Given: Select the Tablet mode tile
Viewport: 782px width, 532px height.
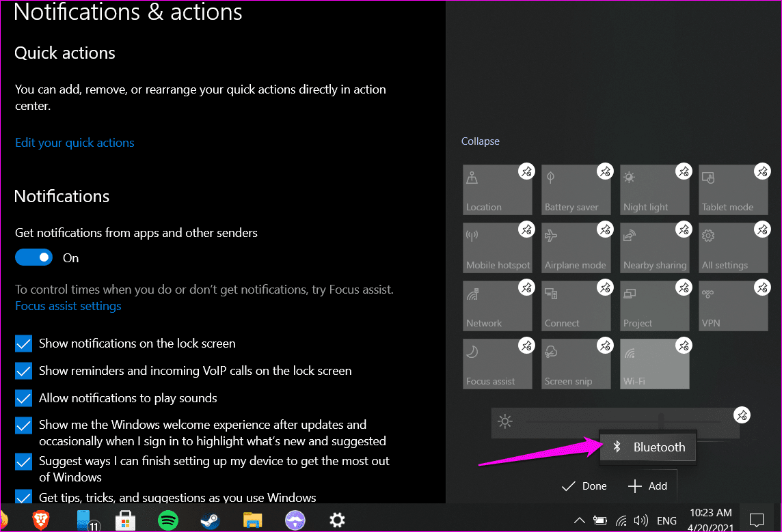Looking at the screenshot, I should click(x=733, y=190).
